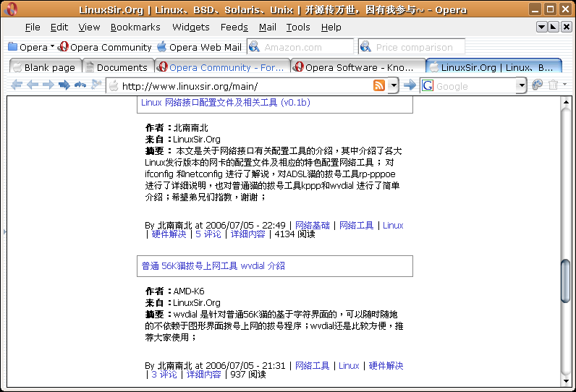Image resolution: width=576 pixels, height=392 pixels.
Task: Restore the page via menu bar restore button
Action: (554, 27)
